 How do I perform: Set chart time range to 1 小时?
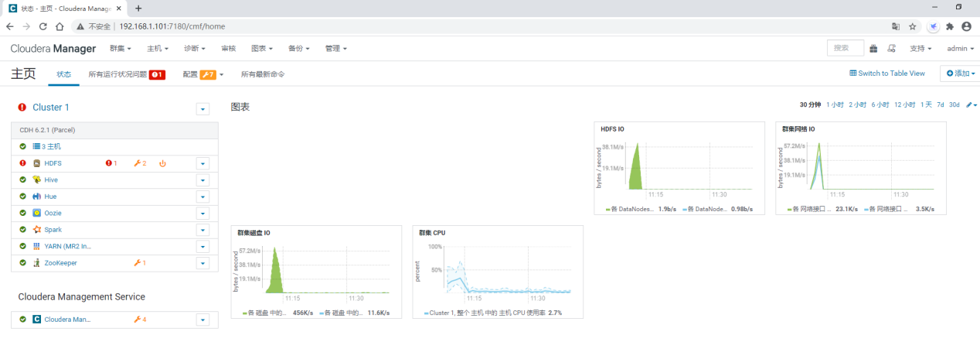(x=835, y=104)
